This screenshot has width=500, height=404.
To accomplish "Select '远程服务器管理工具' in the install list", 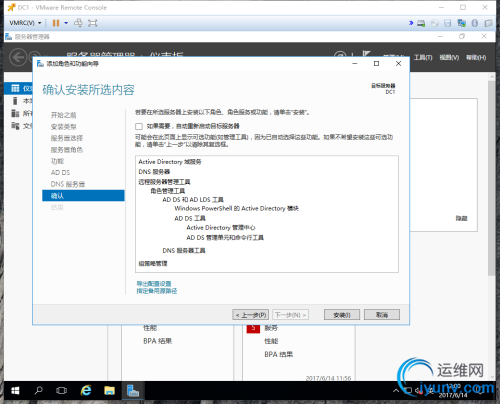I will point(164,182).
